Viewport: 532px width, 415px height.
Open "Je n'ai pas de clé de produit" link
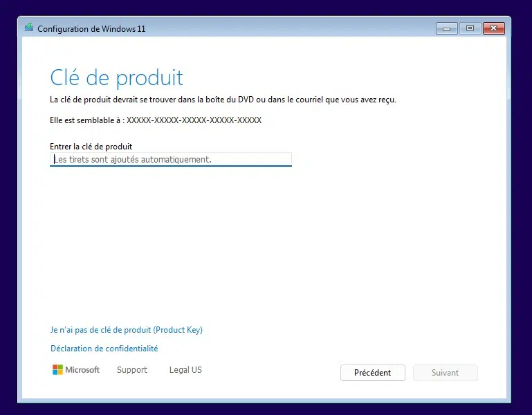point(126,330)
